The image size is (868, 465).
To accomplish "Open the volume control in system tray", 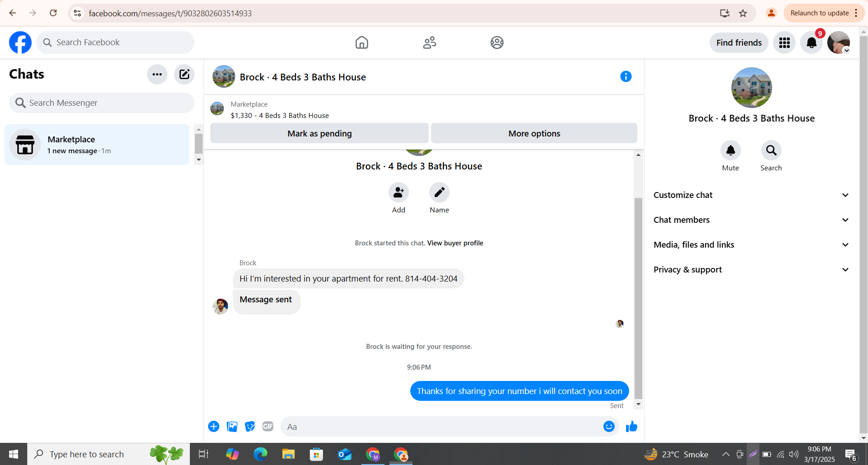I will click(794, 454).
